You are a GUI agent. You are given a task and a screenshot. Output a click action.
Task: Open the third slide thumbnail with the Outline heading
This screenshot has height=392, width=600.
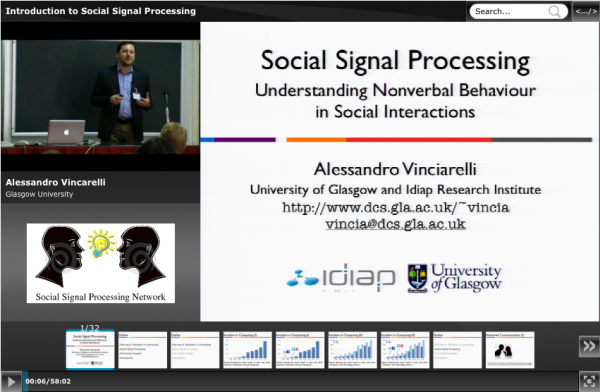click(195, 350)
